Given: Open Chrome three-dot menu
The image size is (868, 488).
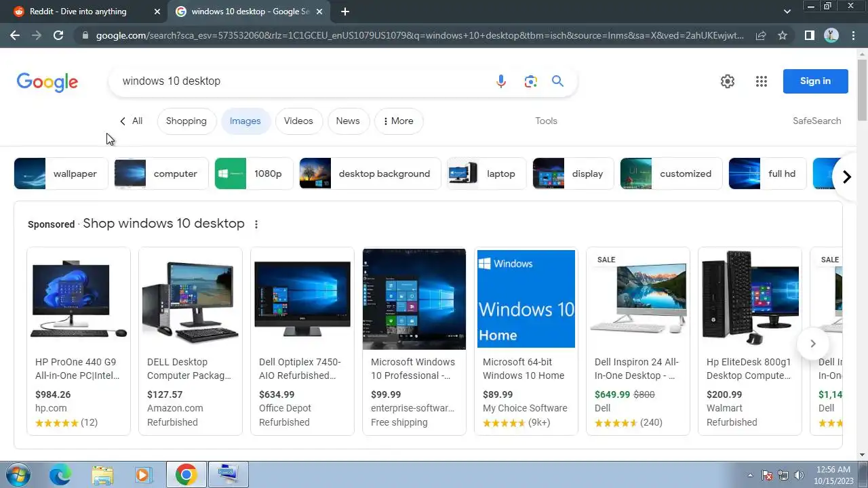Looking at the screenshot, I should pyautogui.click(x=853, y=35).
